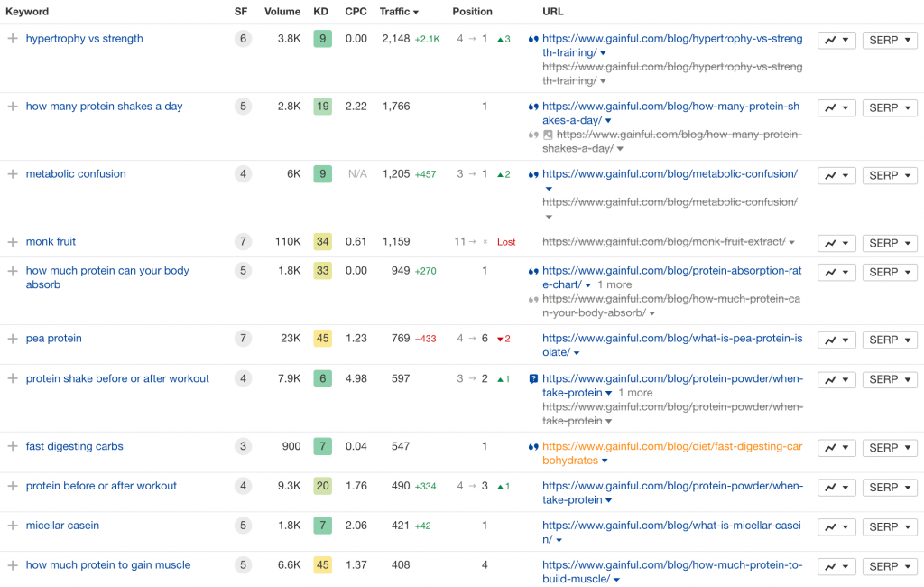This screenshot has height=587, width=924.
Task: Click the micellar casein keyword link
Action: (x=62, y=526)
